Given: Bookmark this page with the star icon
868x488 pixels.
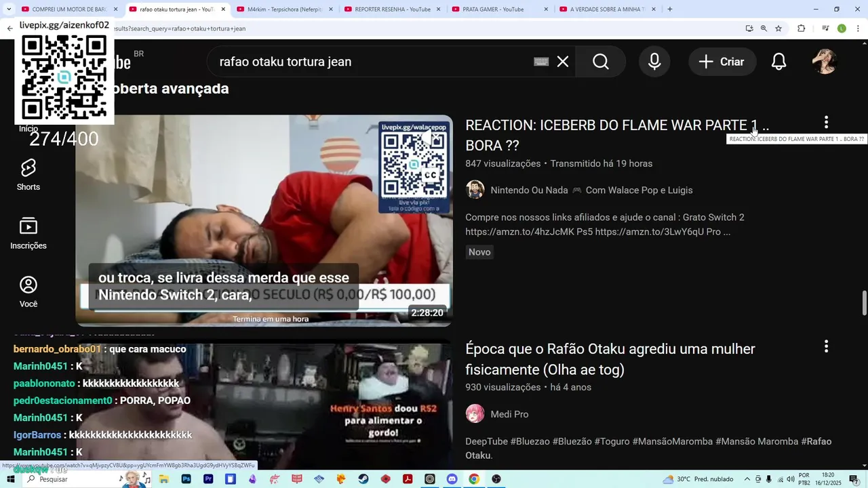Looking at the screenshot, I should click(x=778, y=28).
